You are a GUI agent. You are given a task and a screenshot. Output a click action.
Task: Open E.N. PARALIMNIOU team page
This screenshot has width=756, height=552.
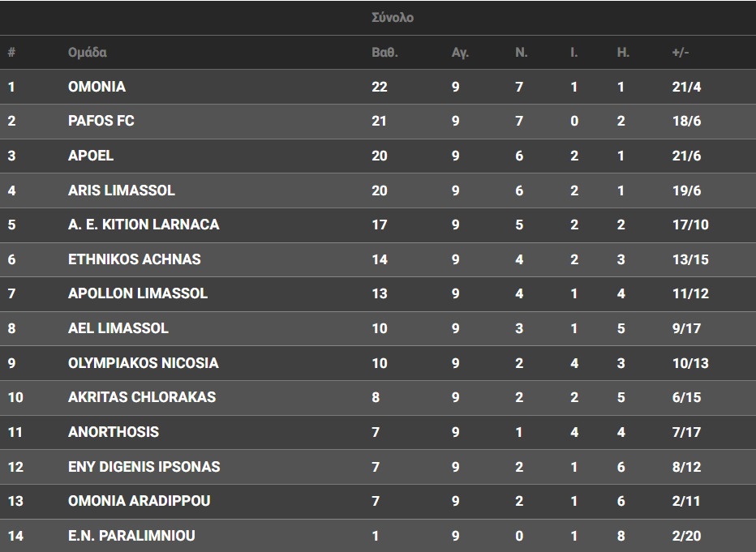131,536
